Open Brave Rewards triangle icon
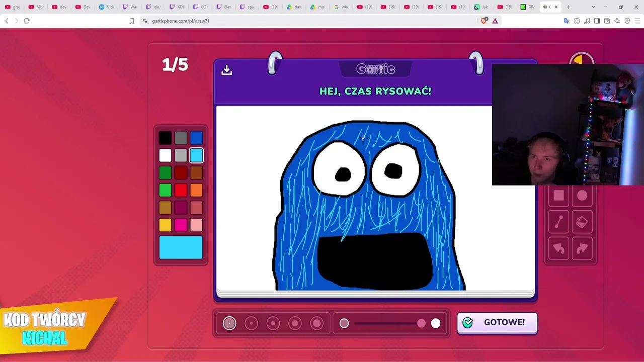The image size is (644, 362). tap(495, 21)
